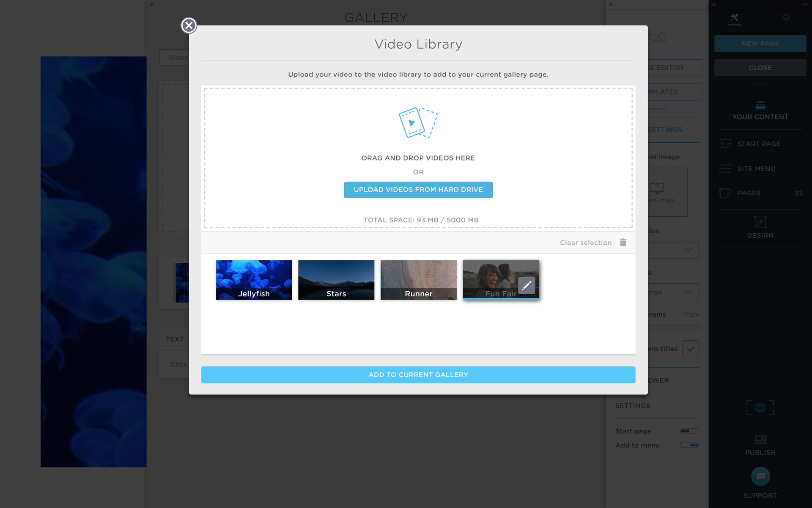Select the Stars video thumbnail
The image size is (812, 508).
click(x=336, y=280)
